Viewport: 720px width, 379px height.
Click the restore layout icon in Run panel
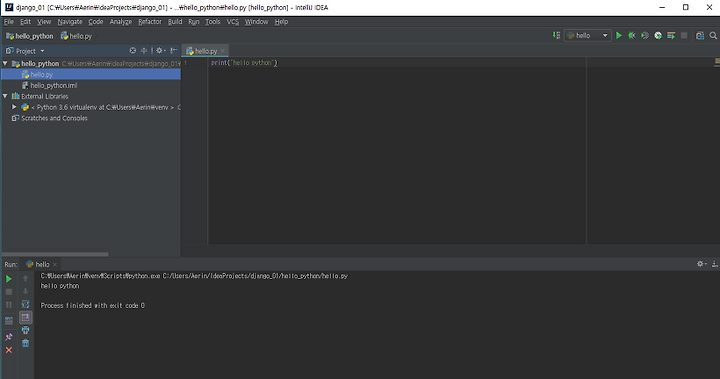pyautogui.click(x=9, y=321)
